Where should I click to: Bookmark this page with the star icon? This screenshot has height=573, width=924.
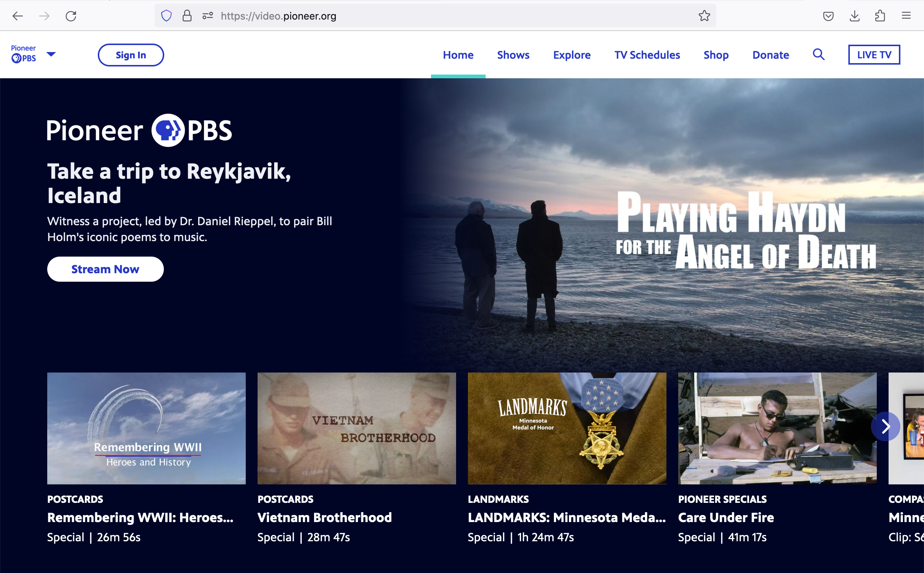coord(704,16)
